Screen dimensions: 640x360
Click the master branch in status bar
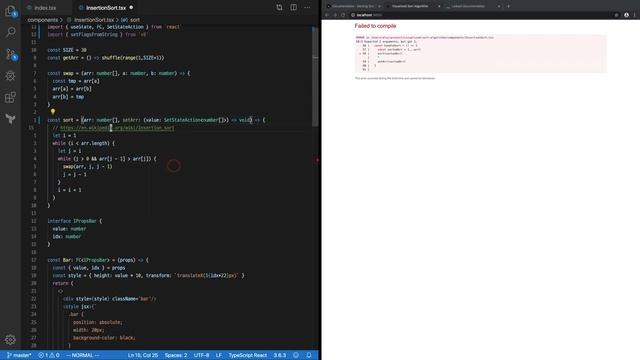[19, 355]
